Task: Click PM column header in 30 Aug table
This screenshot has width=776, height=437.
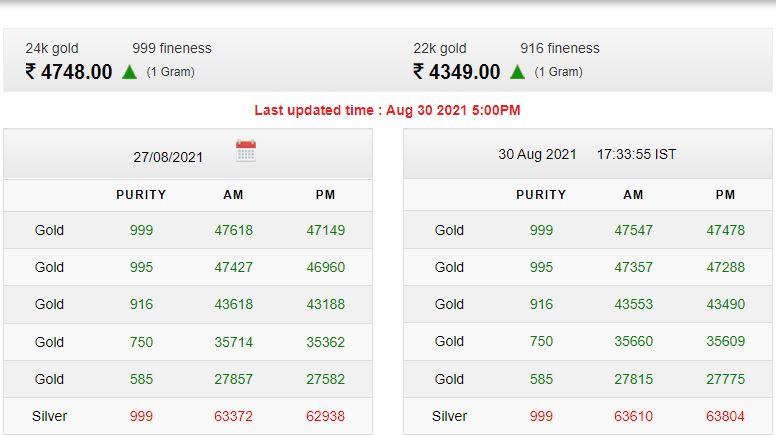Action: click(725, 195)
